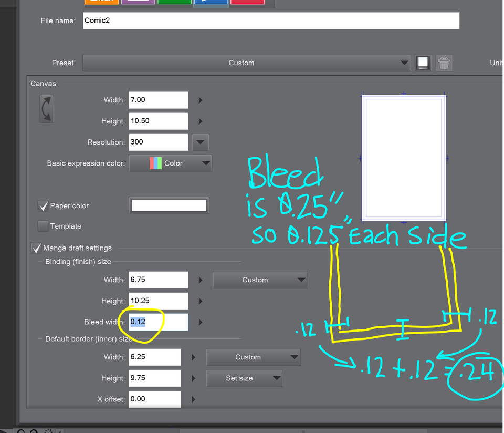Select the purple project type icon

[138, 2]
